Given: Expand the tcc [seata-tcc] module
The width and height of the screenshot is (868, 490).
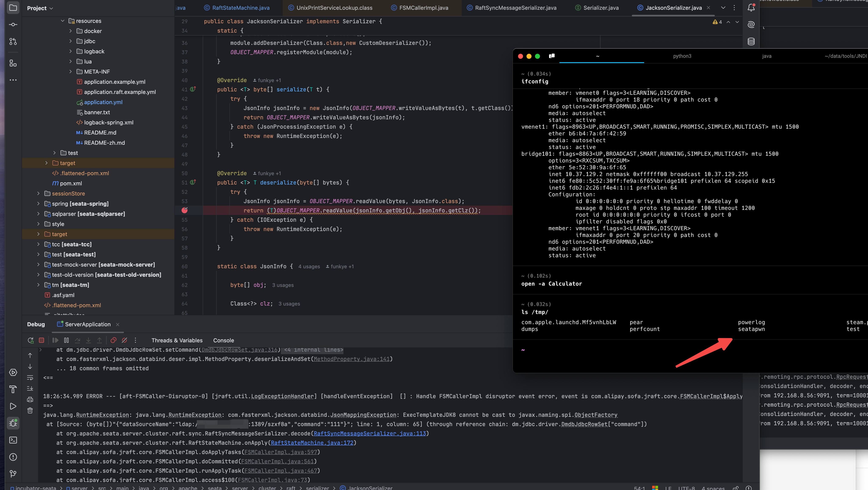Looking at the screenshot, I should click(38, 244).
